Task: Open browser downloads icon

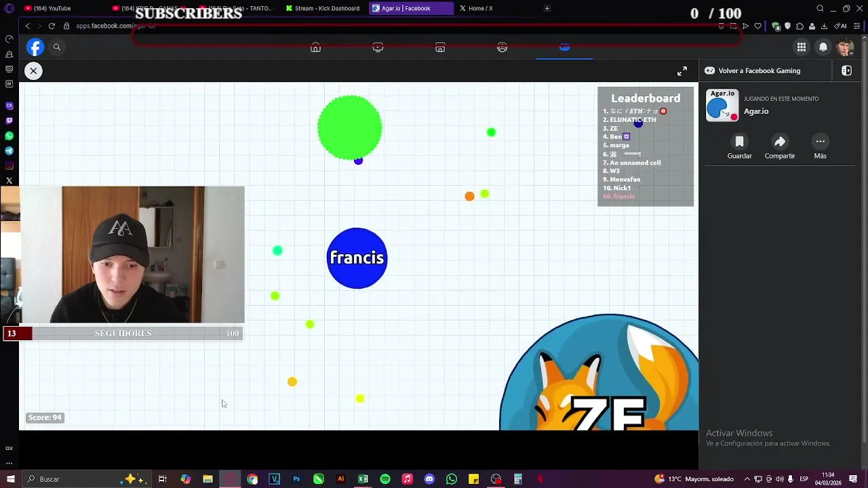Action: 824,26
